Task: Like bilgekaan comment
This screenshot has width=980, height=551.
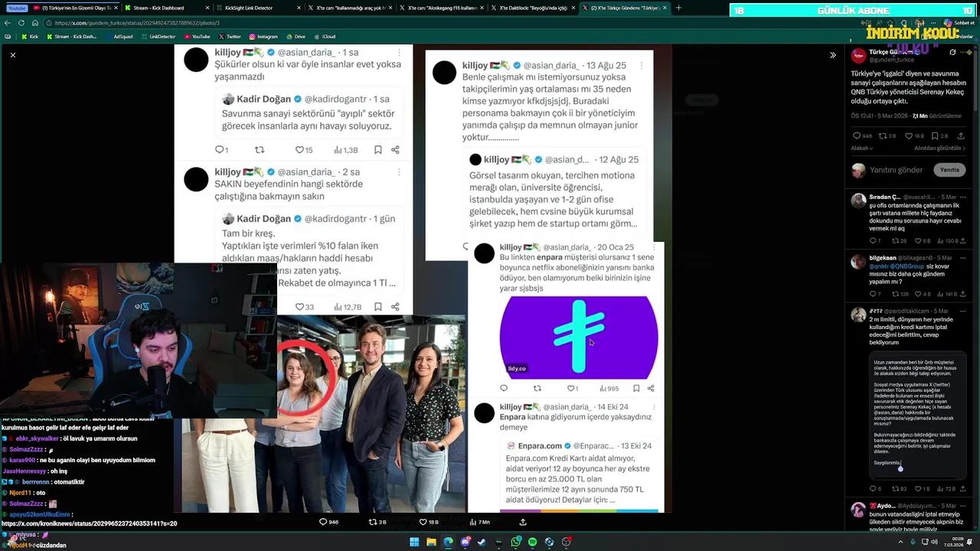Action: click(918, 294)
